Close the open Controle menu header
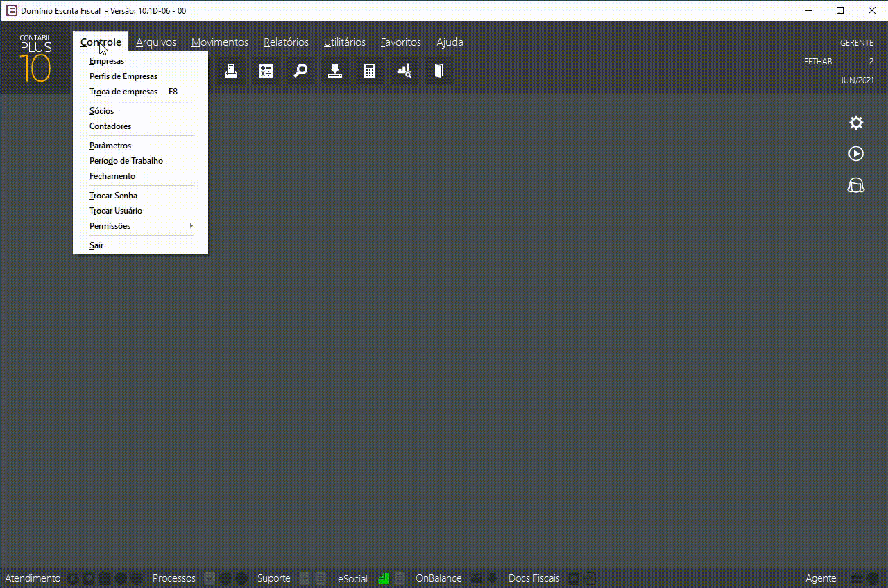This screenshot has width=888, height=588. click(x=101, y=42)
